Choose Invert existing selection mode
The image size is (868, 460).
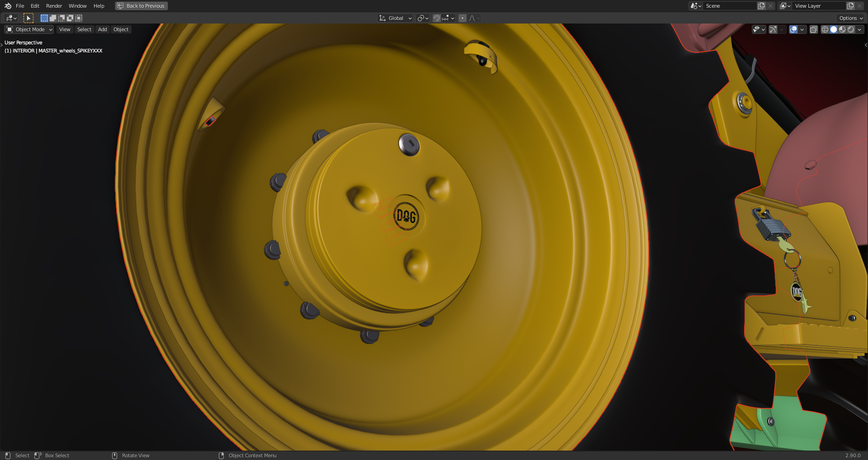pyautogui.click(x=70, y=18)
